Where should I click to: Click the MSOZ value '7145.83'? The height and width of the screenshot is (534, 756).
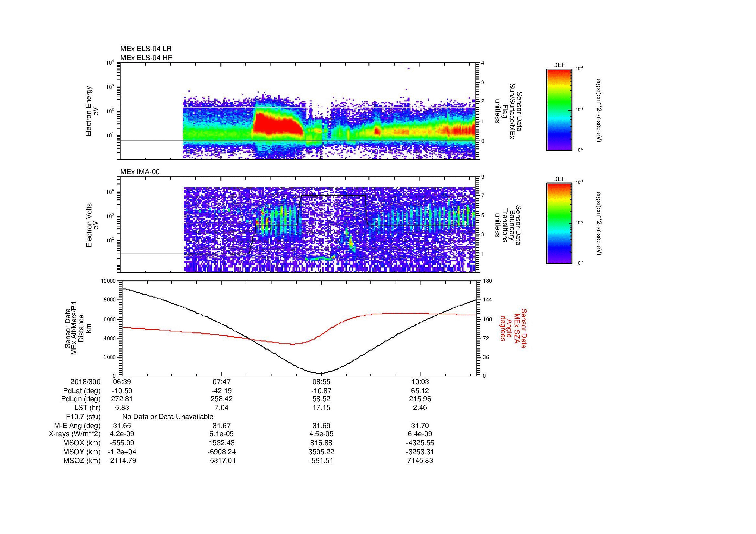420,461
